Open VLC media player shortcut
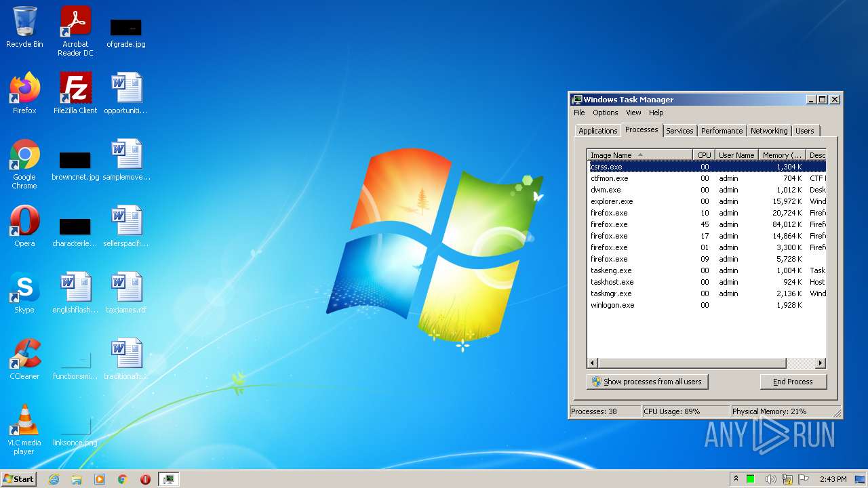 point(24,430)
